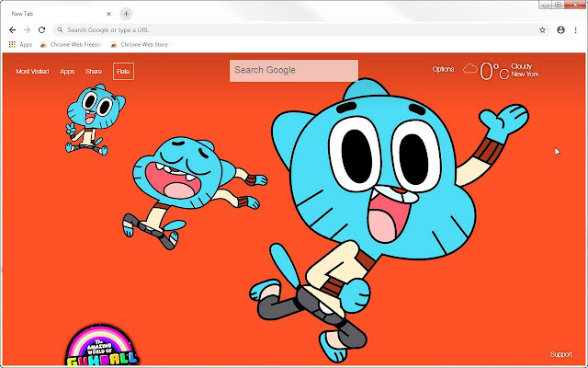Click the forward navigation arrow

tap(27, 30)
